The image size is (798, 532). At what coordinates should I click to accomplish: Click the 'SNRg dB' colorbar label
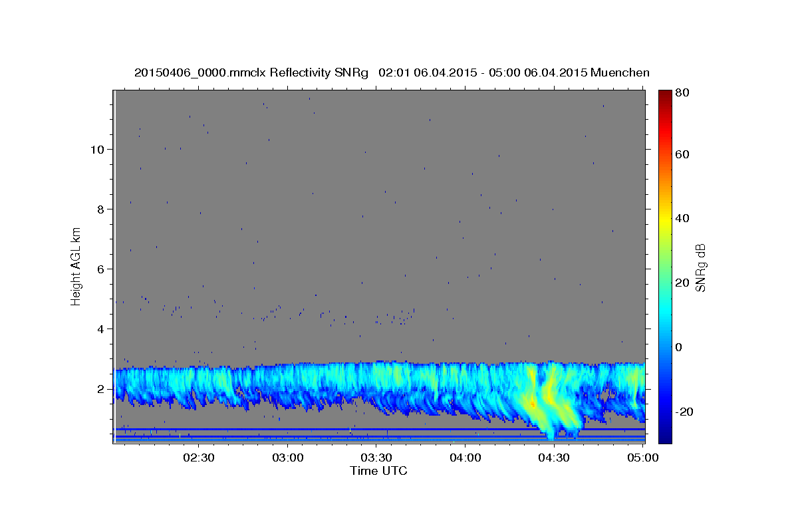700,267
